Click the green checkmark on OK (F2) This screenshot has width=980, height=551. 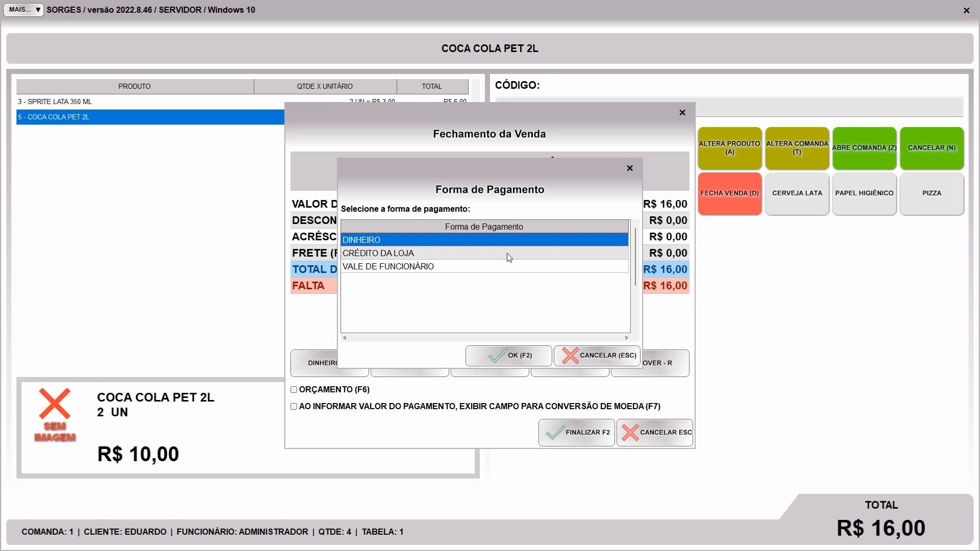click(497, 356)
